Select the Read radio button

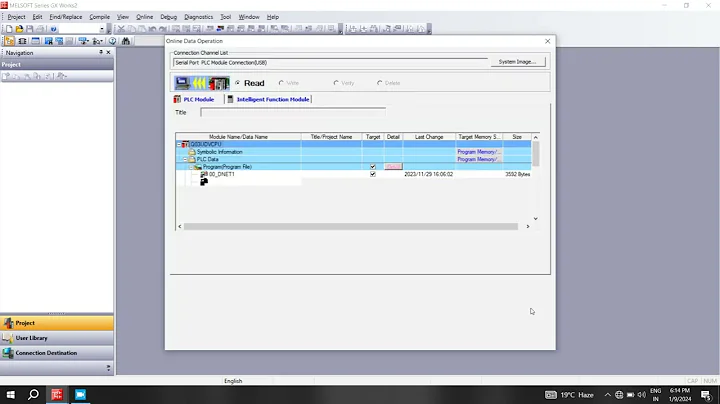pos(237,83)
